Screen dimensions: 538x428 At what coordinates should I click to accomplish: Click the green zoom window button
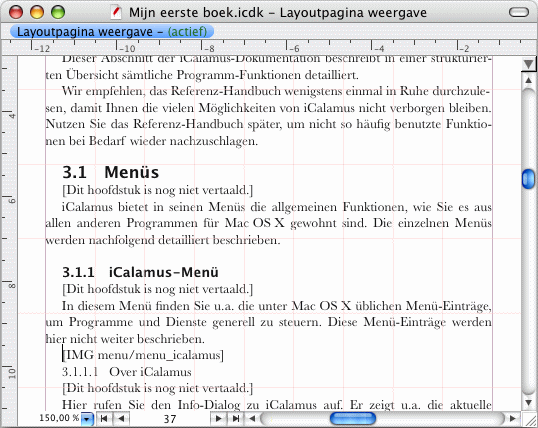pos(58,12)
